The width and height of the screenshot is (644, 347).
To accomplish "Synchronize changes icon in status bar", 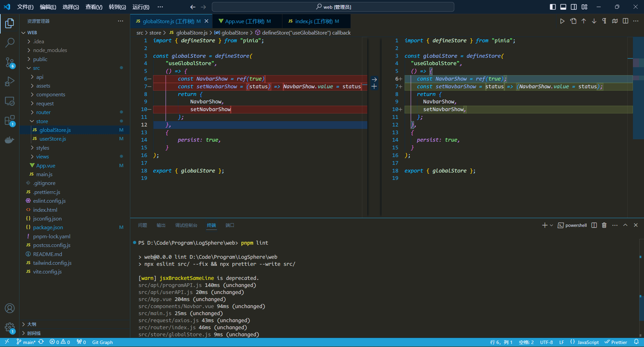I will tap(41, 342).
